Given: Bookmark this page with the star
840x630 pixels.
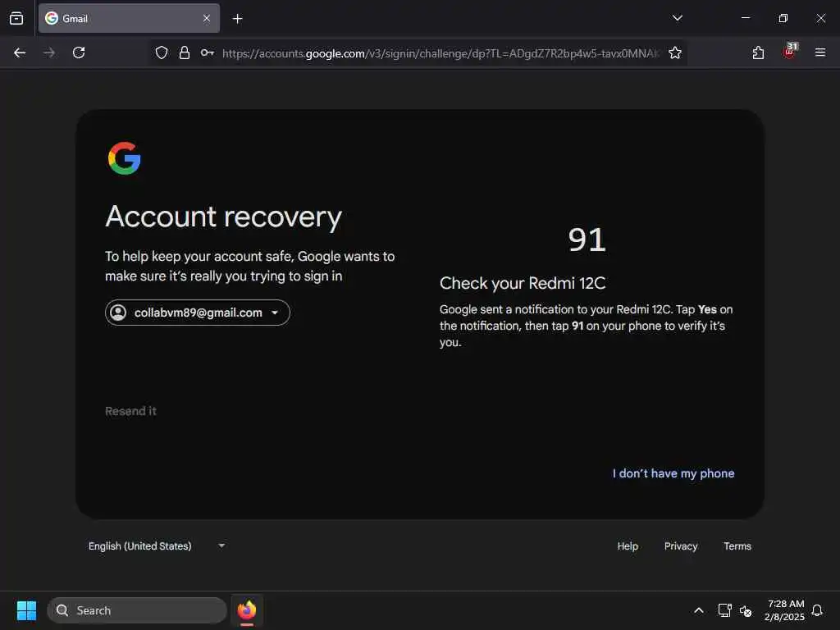Looking at the screenshot, I should [x=675, y=52].
